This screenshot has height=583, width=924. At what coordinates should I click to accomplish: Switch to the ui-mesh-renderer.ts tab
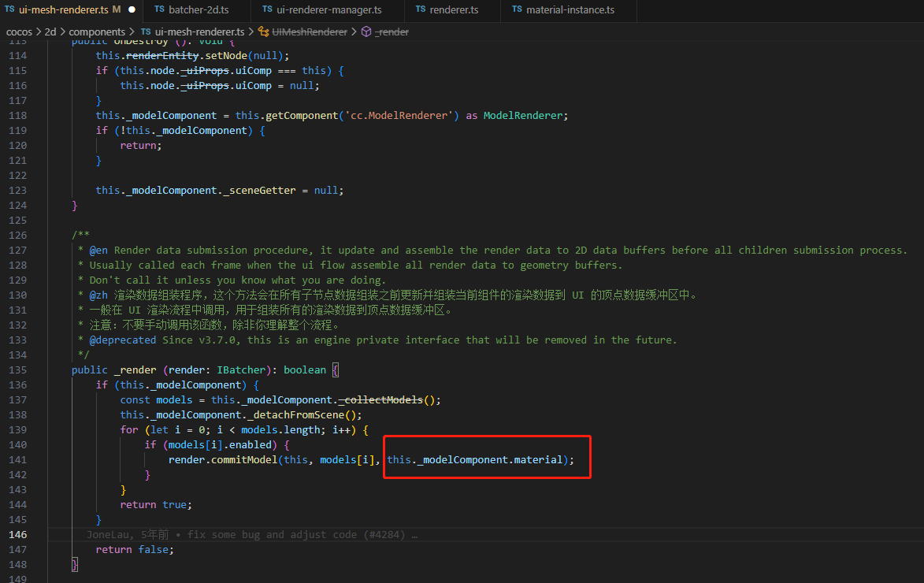click(64, 9)
